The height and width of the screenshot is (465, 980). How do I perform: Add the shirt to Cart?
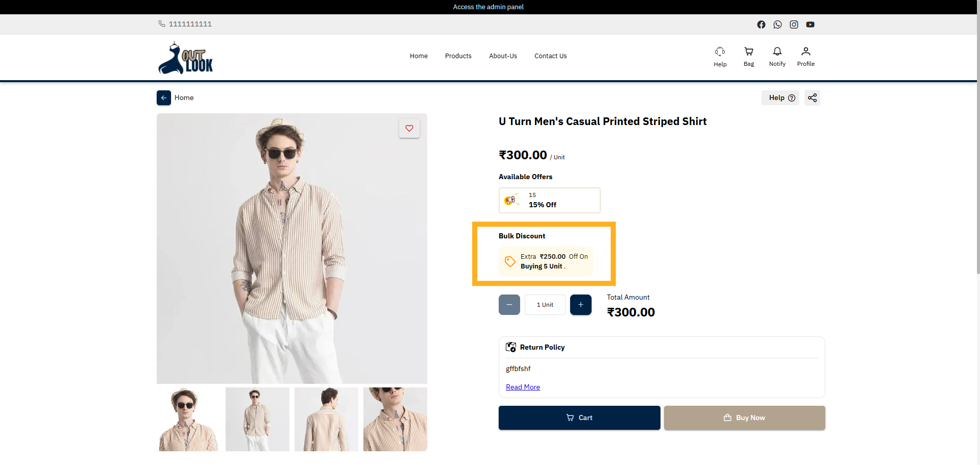[x=579, y=418]
